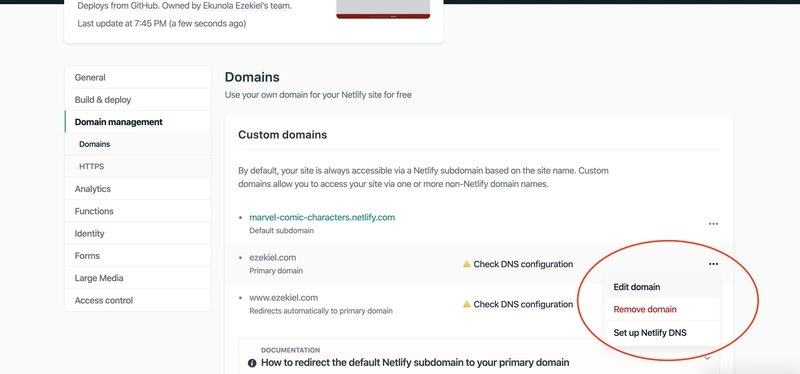Click the DOCUMENTATION label
Image resolution: width=800 pixels, height=374 pixels.
pyautogui.click(x=290, y=351)
